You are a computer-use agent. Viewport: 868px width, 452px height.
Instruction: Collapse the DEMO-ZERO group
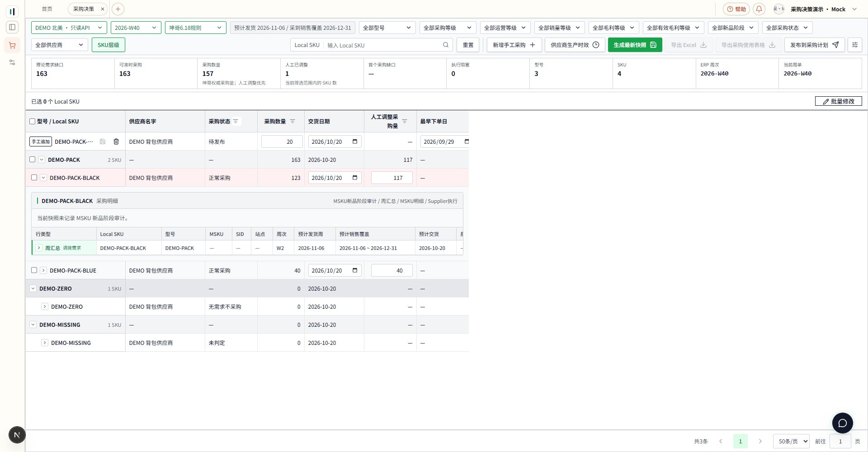(33, 288)
